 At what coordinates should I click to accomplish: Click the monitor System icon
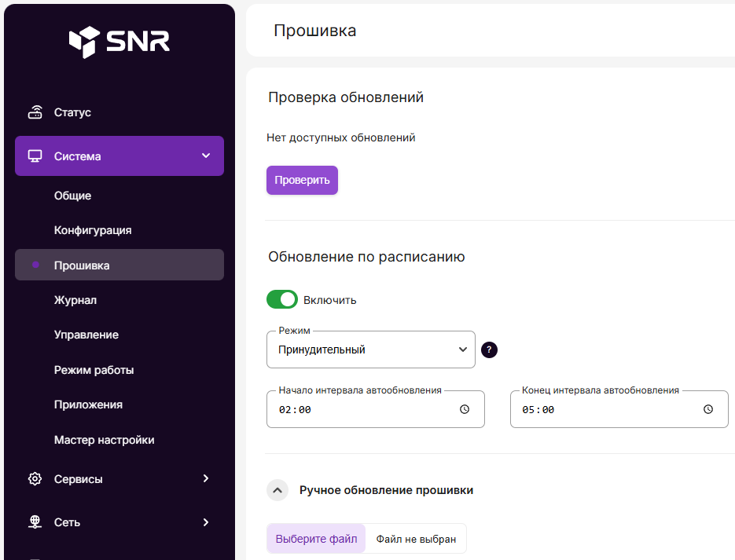pos(35,156)
